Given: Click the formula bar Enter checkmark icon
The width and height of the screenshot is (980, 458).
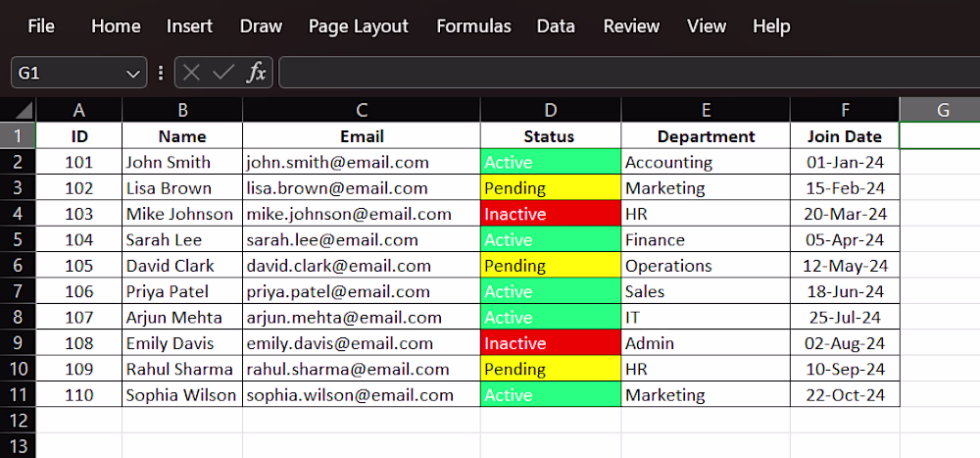Looking at the screenshot, I should 222,74.
